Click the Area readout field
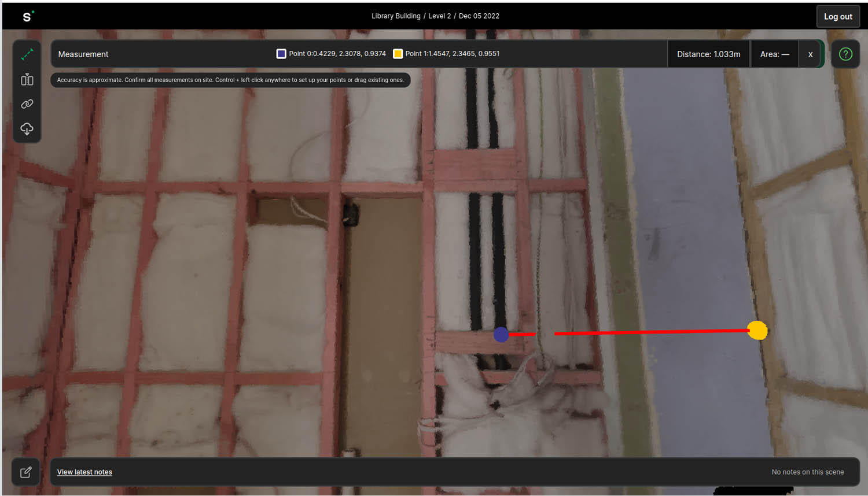The image size is (868, 496). coord(774,54)
